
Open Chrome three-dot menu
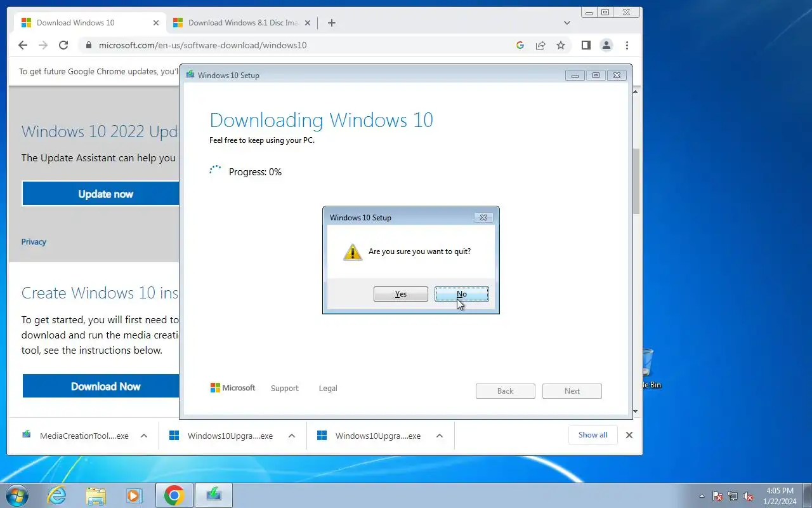627,45
